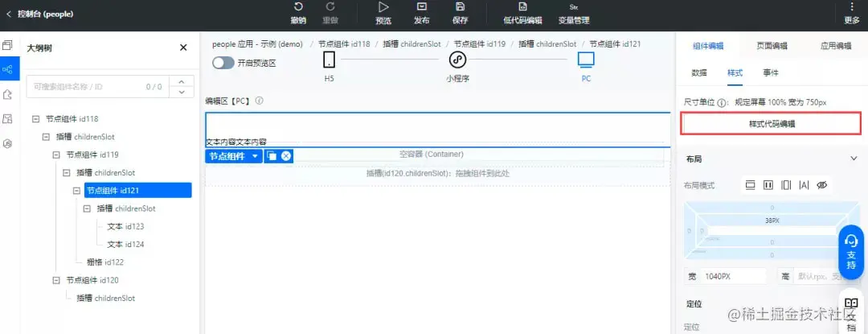Click the 文本内容文本内容 text on the canvas

point(236,142)
